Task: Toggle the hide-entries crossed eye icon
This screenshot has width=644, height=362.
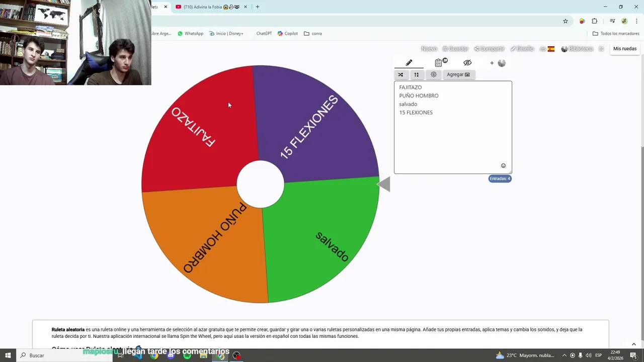Action: click(467, 63)
